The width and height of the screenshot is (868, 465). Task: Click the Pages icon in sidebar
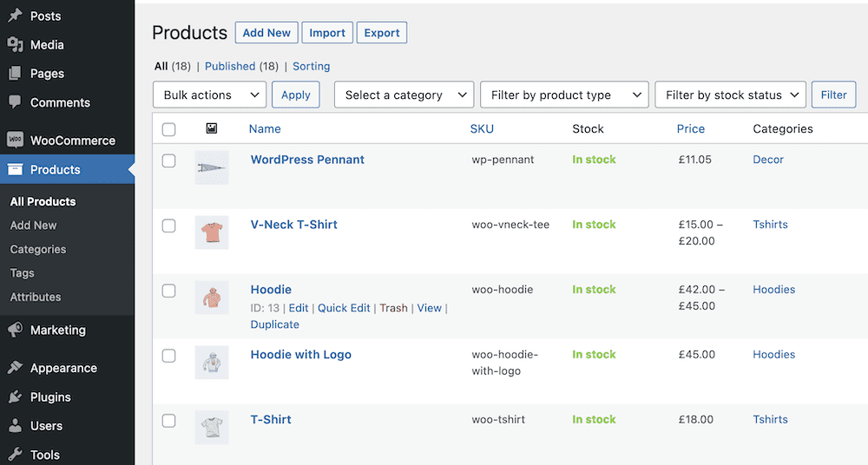tap(15, 74)
